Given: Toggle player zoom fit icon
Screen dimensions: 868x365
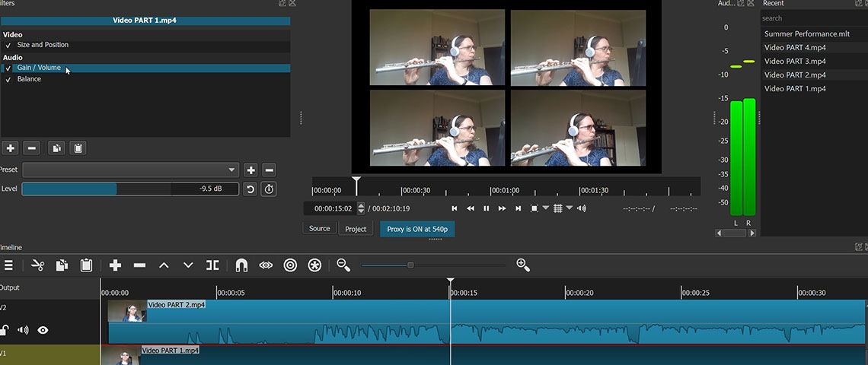Looking at the screenshot, I should 535,208.
